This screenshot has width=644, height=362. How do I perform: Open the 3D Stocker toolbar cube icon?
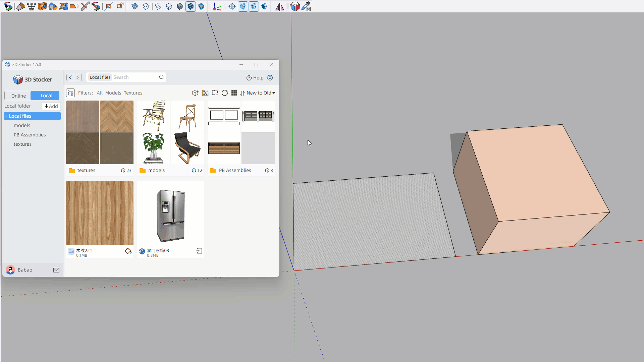tap(295, 6)
